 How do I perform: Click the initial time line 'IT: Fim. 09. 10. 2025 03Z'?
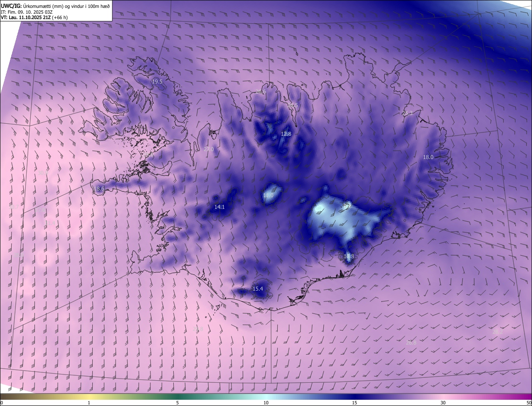(x=26, y=12)
